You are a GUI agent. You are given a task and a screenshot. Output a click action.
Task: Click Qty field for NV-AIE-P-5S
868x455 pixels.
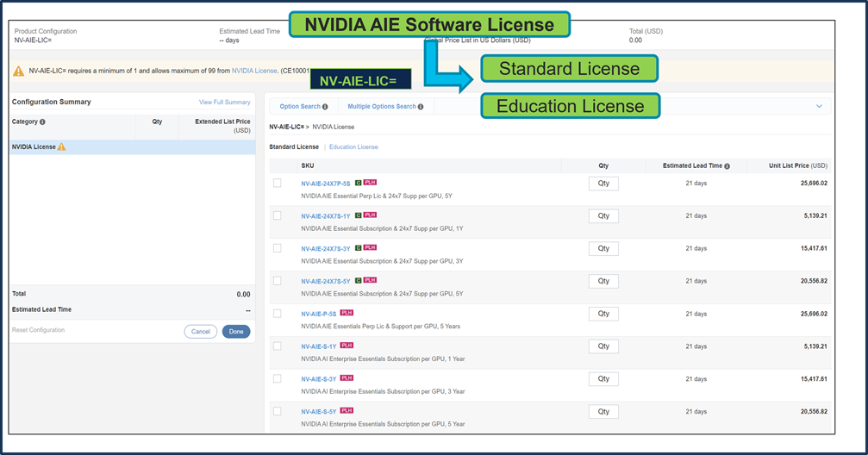coord(603,314)
